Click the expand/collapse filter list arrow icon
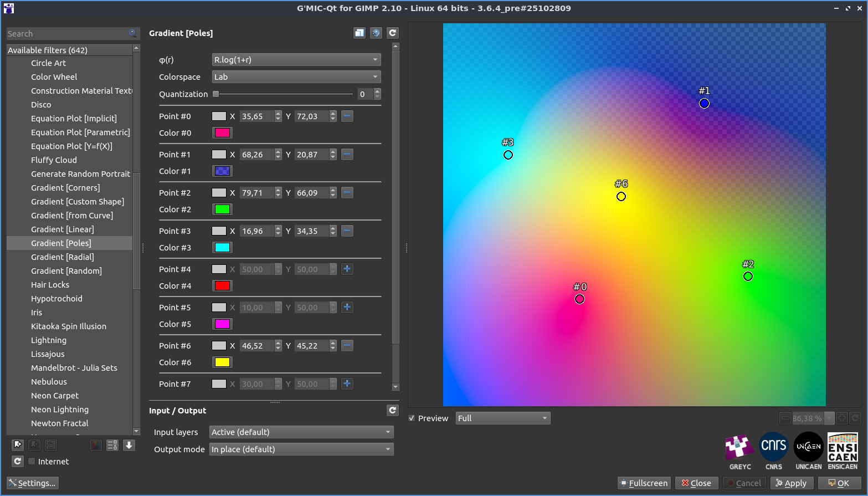This screenshot has height=496, width=868. coord(129,445)
